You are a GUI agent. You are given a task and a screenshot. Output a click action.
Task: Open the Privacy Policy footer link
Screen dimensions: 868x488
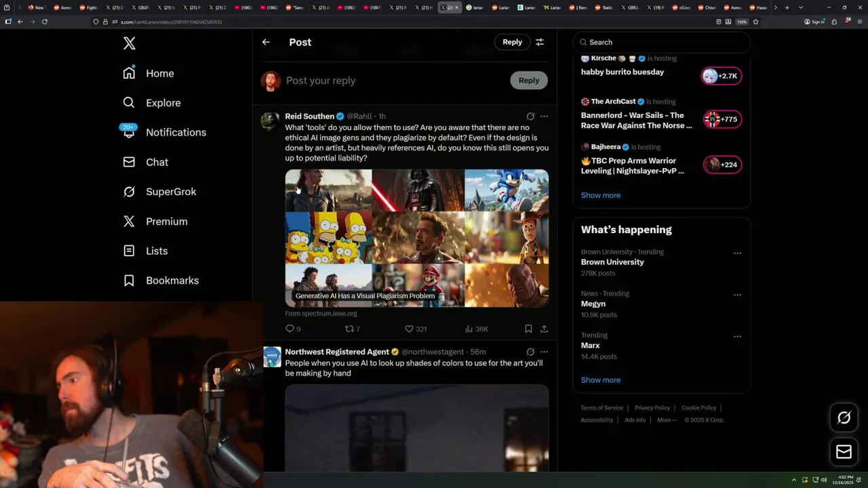(x=652, y=408)
